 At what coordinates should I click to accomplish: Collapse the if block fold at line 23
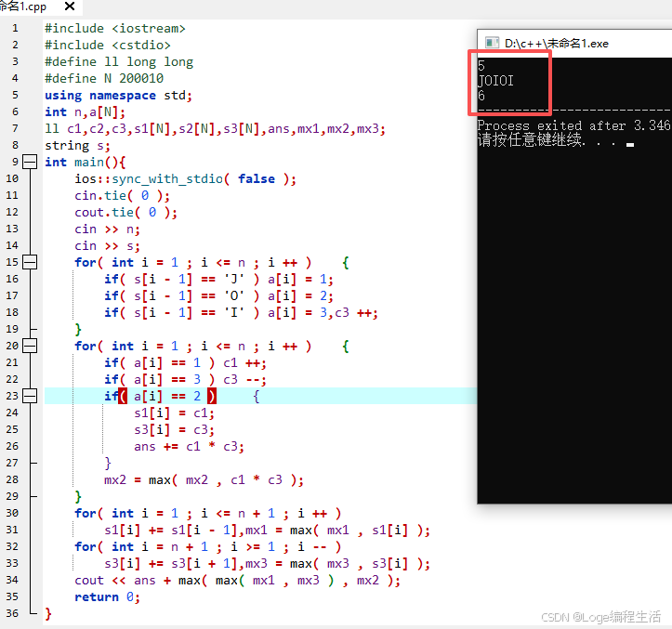click(30, 396)
